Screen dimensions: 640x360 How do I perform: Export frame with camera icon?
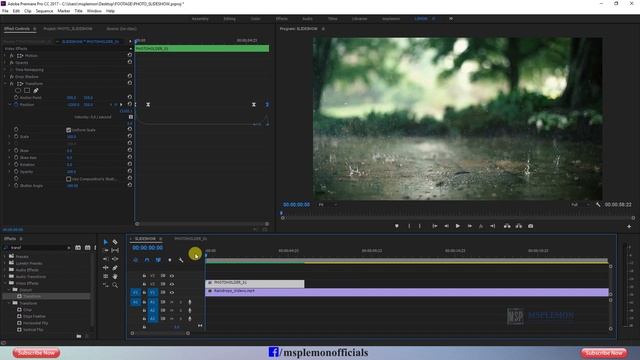pyautogui.click(x=531, y=226)
